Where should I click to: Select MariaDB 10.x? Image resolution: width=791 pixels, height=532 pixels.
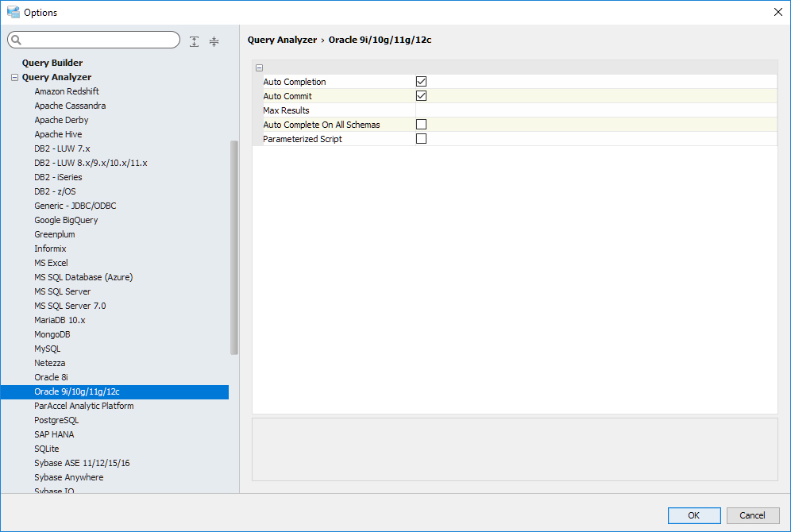click(x=60, y=320)
